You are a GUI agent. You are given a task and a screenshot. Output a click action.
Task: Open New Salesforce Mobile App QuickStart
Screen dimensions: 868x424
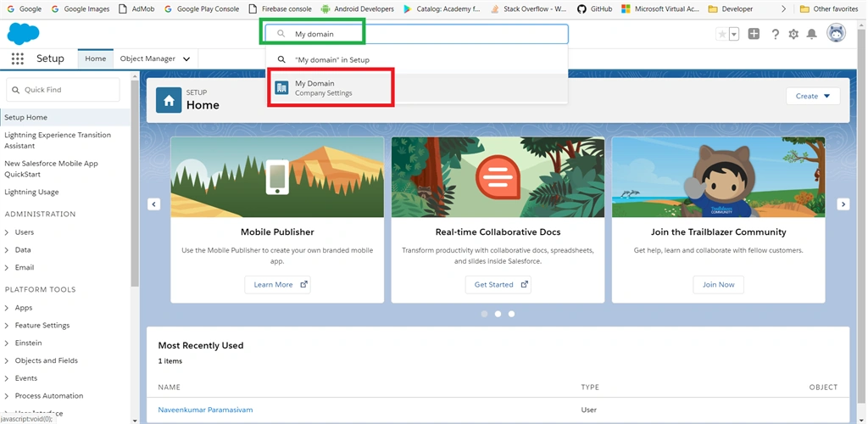tap(51, 169)
